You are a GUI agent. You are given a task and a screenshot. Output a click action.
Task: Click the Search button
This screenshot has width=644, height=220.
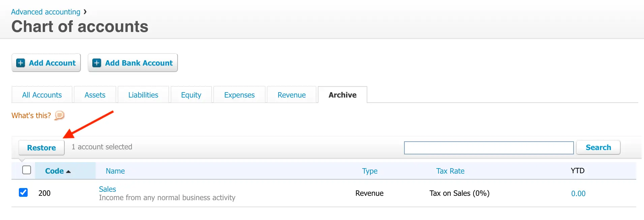click(x=598, y=147)
